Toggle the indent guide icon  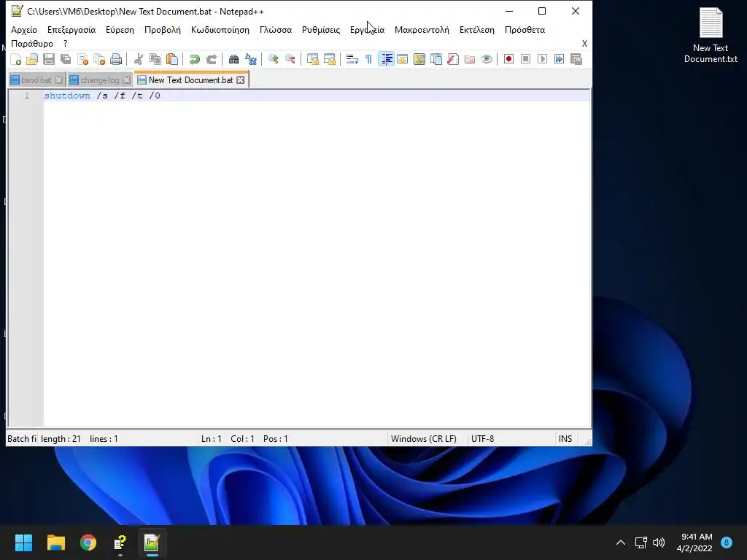387,59
